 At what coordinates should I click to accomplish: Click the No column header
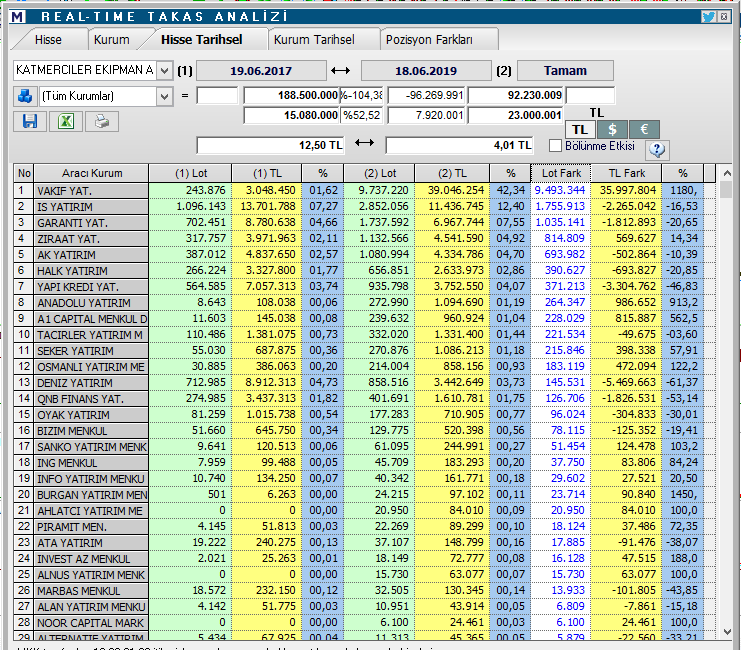pos(24,173)
